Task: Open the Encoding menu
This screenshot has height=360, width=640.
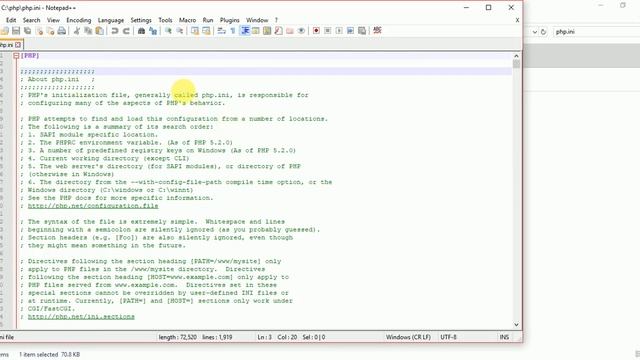Action: click(79, 20)
